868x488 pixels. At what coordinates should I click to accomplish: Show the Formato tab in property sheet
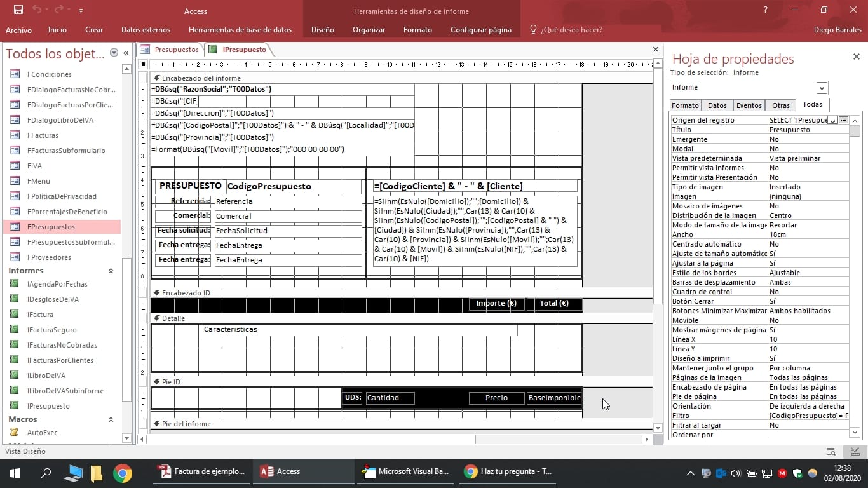click(686, 105)
